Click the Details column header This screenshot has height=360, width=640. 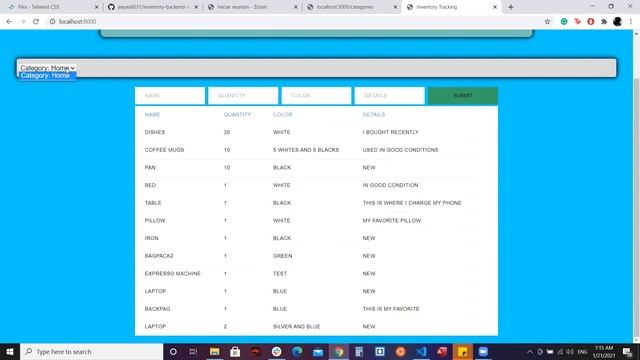point(374,115)
